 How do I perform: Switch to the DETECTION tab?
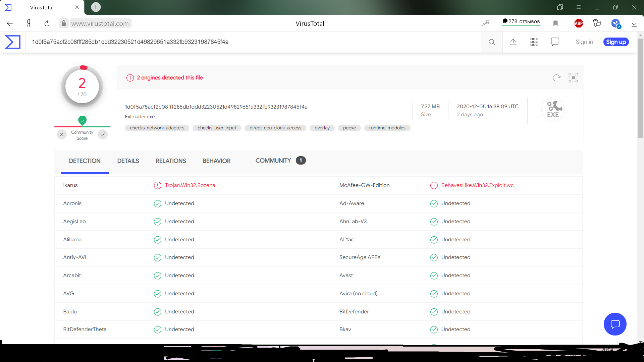coord(85,161)
